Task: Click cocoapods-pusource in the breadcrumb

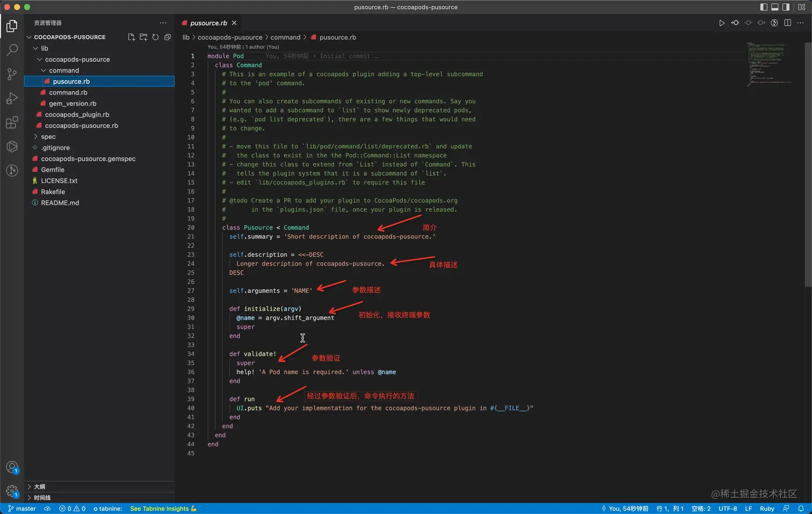Action: (x=230, y=38)
